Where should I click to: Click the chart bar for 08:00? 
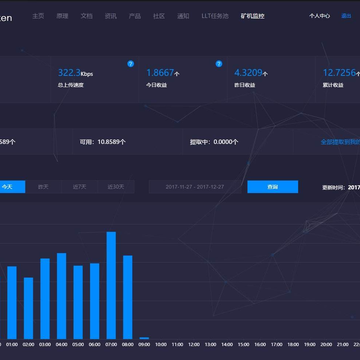click(128, 297)
